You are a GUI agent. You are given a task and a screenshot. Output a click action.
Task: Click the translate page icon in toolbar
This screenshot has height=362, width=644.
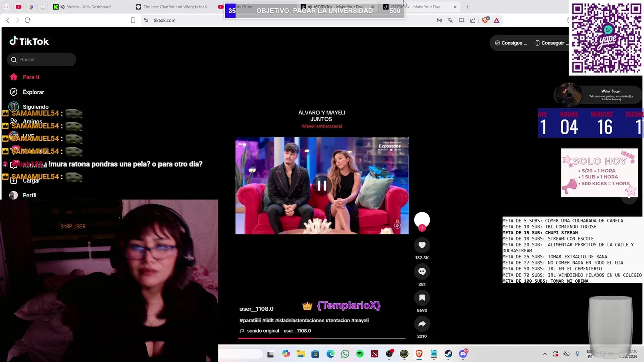(x=450, y=20)
